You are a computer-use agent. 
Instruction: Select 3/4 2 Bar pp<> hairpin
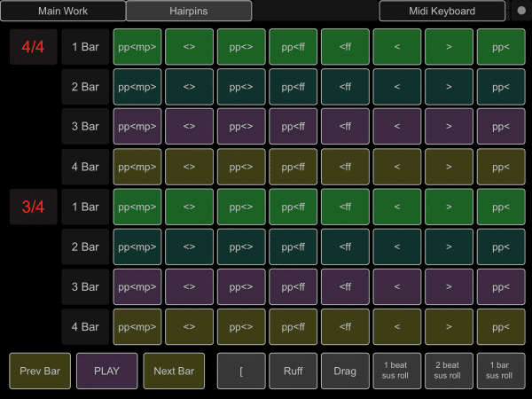[241, 246]
